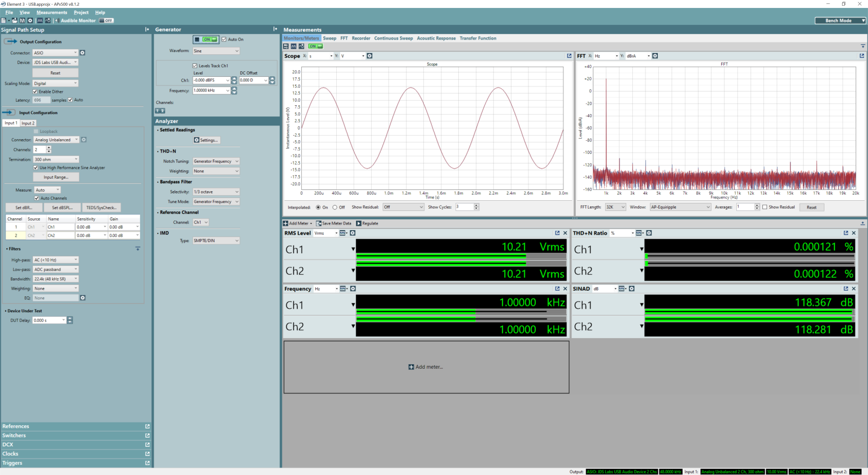Open FFT panel settings gear icon

(x=654, y=55)
